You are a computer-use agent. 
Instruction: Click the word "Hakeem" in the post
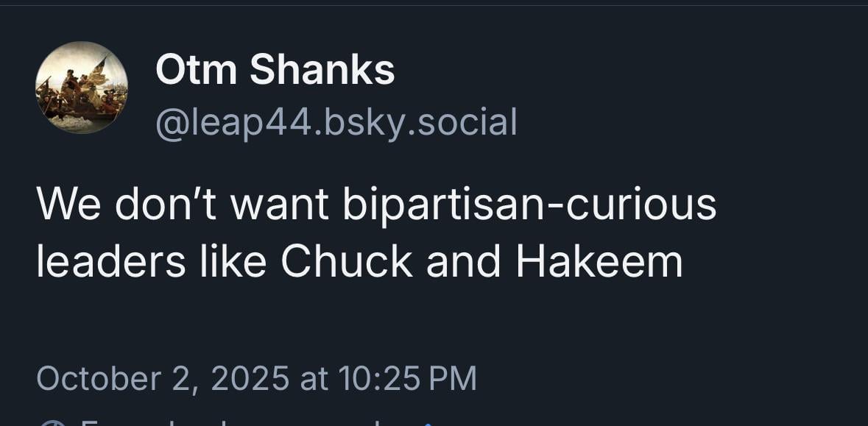pos(599,261)
